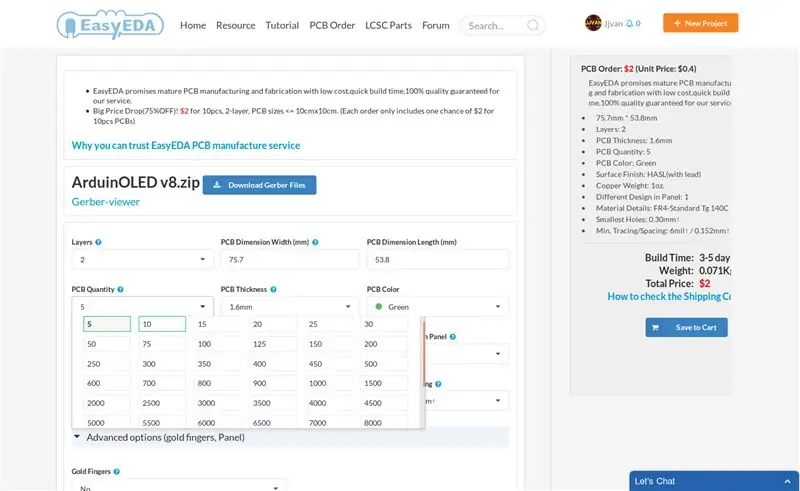Screen dimensions: 800x491
Task: Open the Jjvan user avatar
Action: [593, 23]
